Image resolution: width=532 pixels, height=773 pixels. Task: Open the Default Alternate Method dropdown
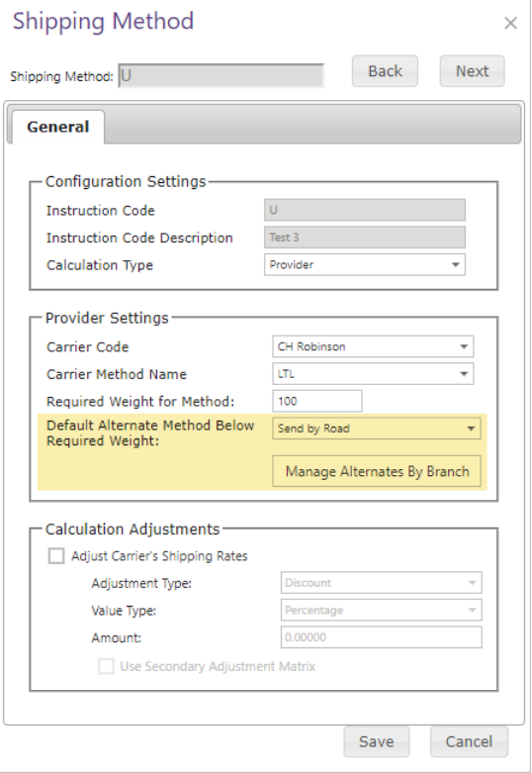[377, 429]
